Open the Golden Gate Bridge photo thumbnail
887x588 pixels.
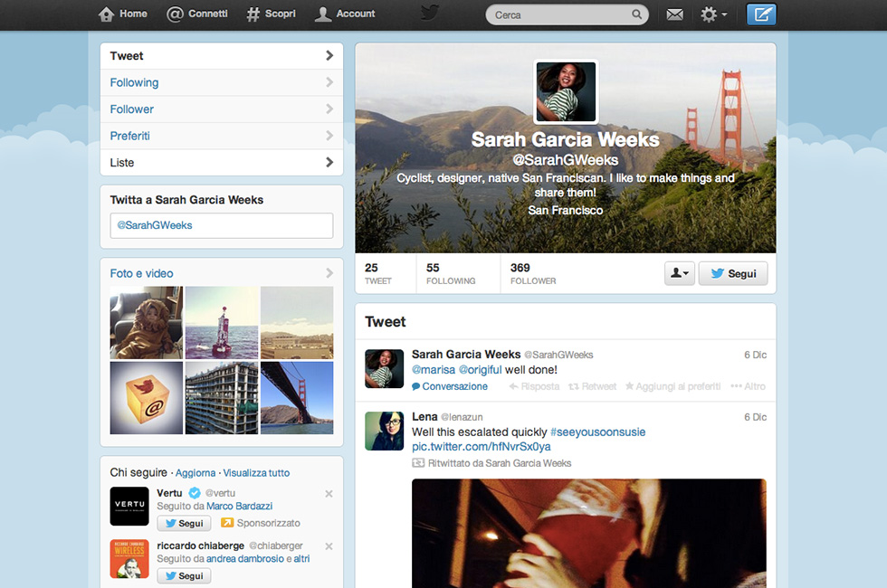coord(297,398)
